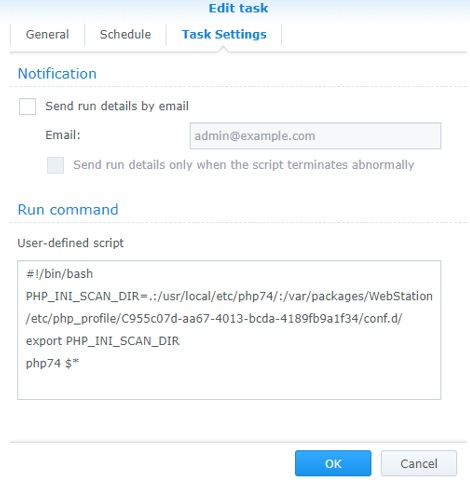Click the Edit task dialog title
The height and width of the screenshot is (482, 470).
click(x=238, y=8)
